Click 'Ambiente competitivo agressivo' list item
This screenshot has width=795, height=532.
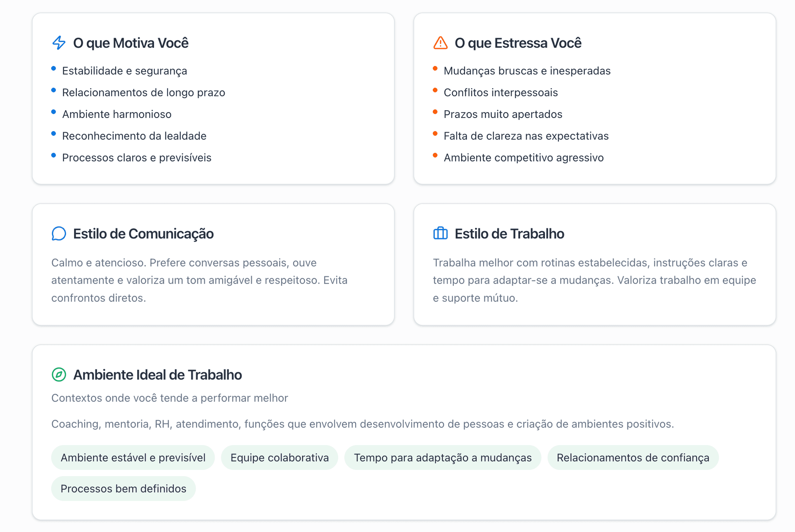[524, 158]
